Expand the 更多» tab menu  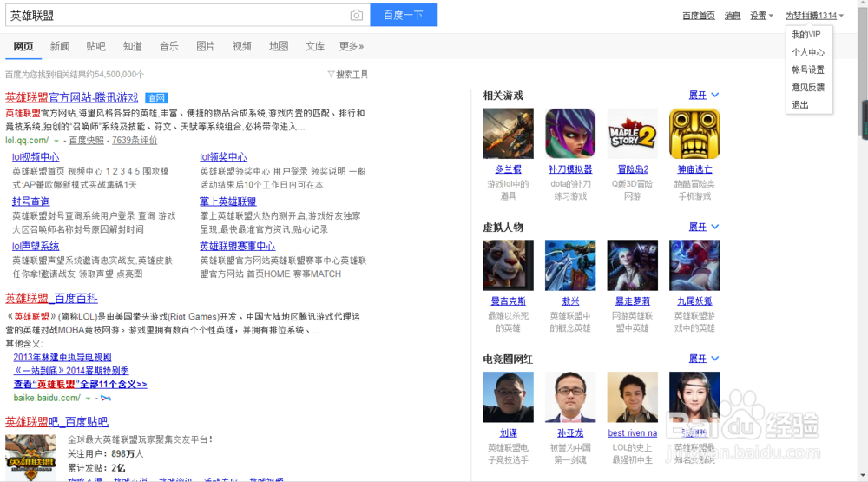pyautogui.click(x=352, y=46)
